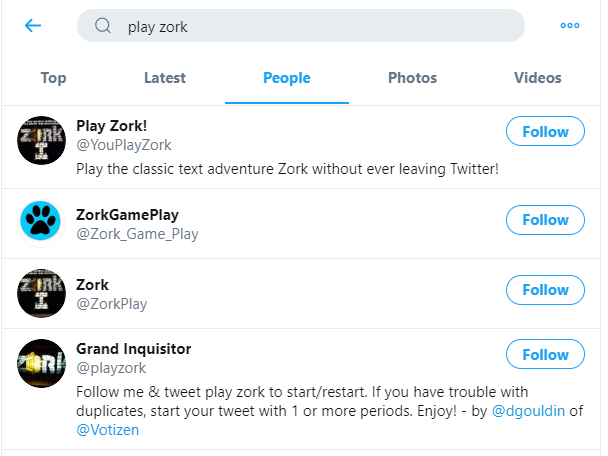Follow the Play Zork! account

[x=545, y=132]
